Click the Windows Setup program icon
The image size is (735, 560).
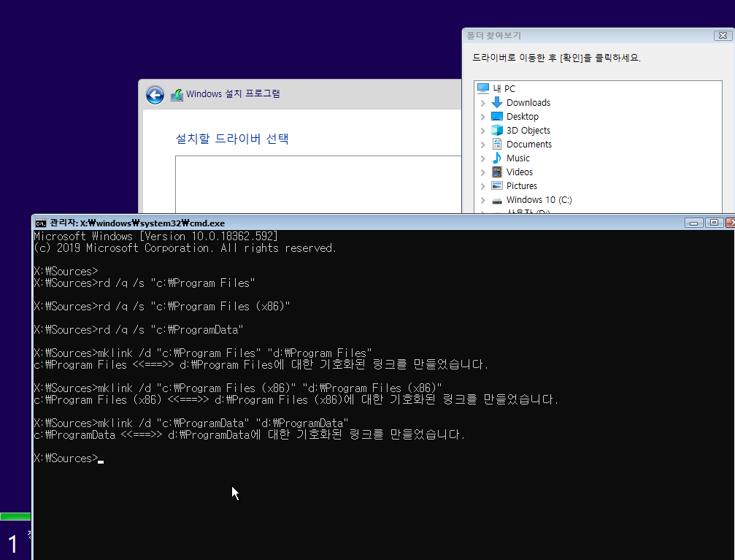[x=177, y=95]
